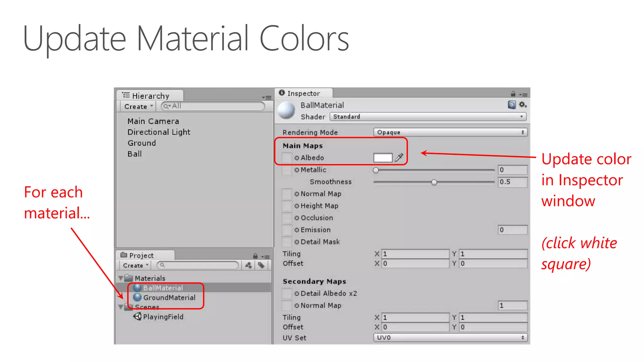Viewport: 644px width, 362px height.
Task: Select the Materials folder in Project
Action: [150, 278]
